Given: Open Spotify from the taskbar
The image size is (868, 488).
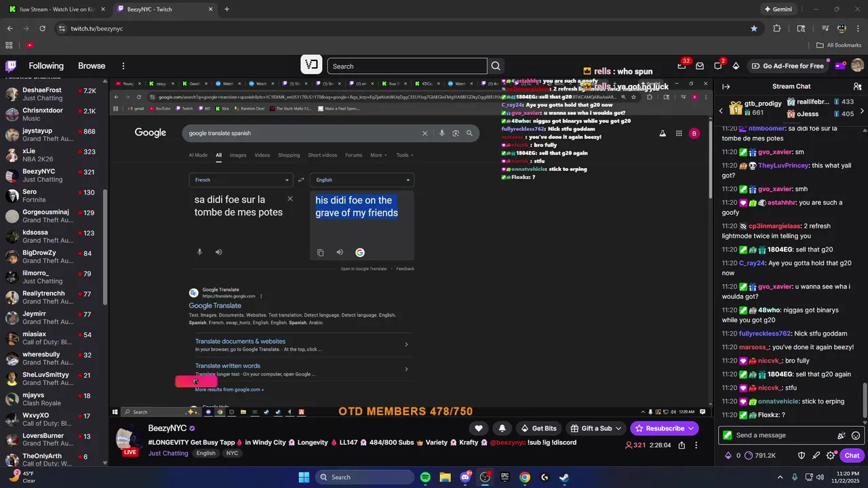Looking at the screenshot, I should [425, 477].
